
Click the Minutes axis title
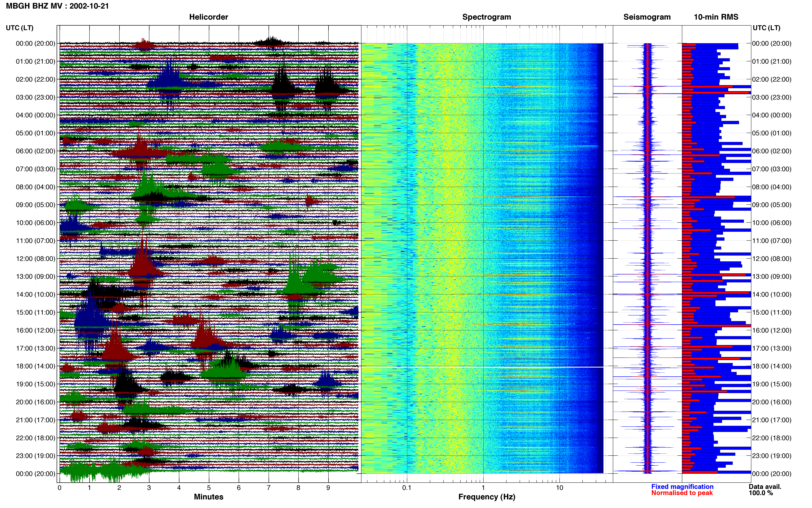(209, 497)
